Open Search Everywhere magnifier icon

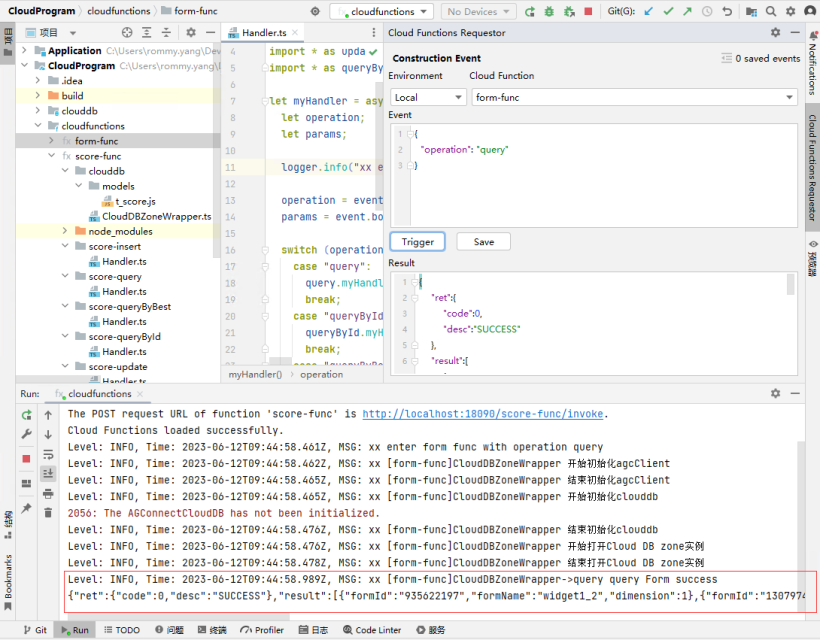771,11
